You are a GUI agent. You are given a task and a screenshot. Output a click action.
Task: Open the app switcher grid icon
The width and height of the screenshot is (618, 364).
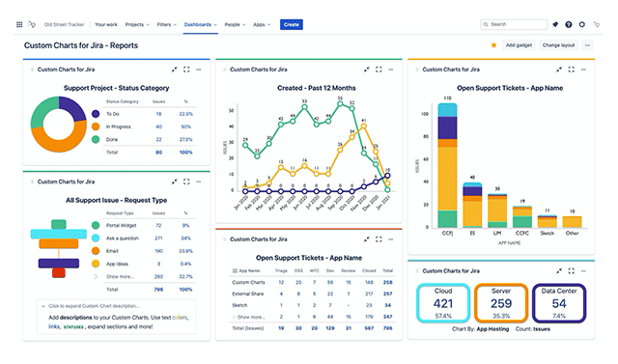(x=19, y=24)
